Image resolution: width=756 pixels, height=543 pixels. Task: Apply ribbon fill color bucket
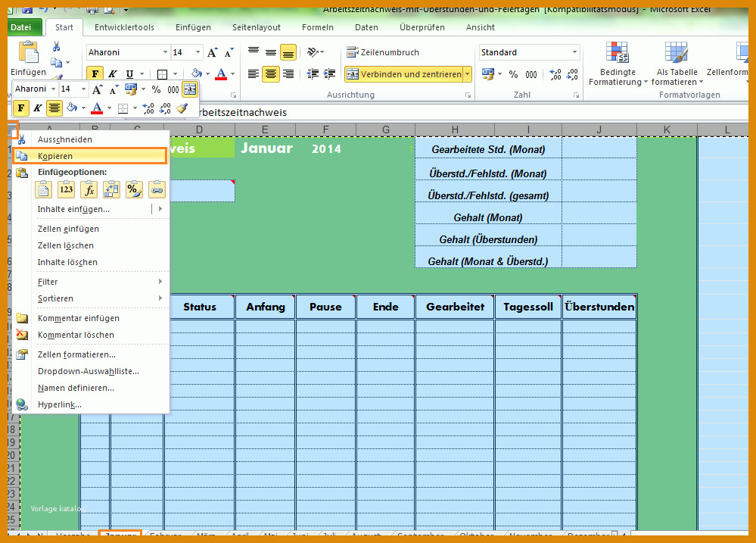click(196, 73)
